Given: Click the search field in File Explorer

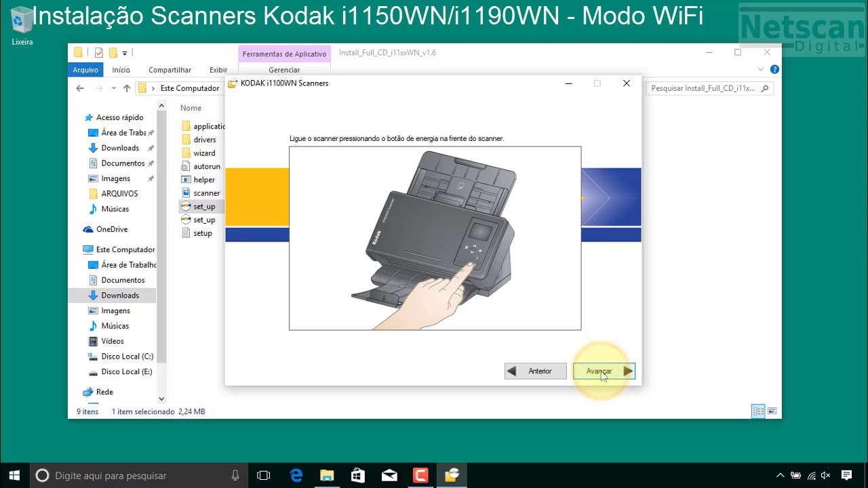Looking at the screenshot, I should [710, 88].
